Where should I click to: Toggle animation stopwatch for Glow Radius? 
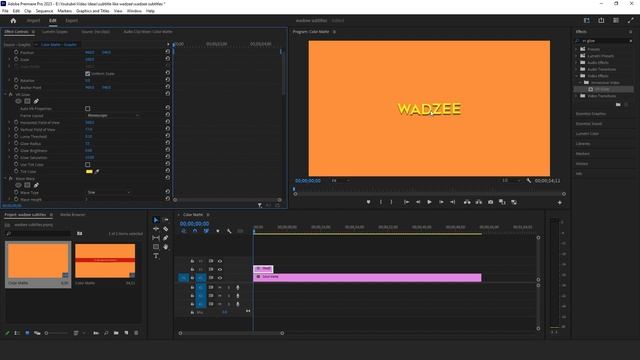point(16,143)
